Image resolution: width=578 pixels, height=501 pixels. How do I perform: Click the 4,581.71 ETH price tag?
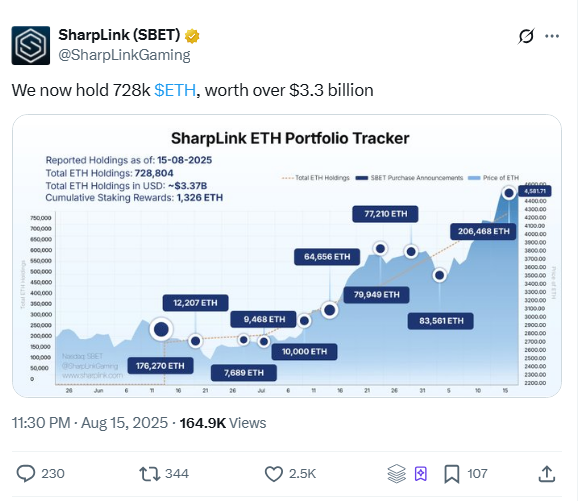point(535,191)
